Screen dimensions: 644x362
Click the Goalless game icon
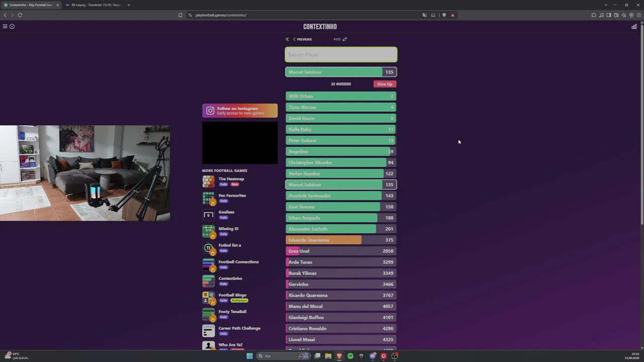(x=208, y=215)
